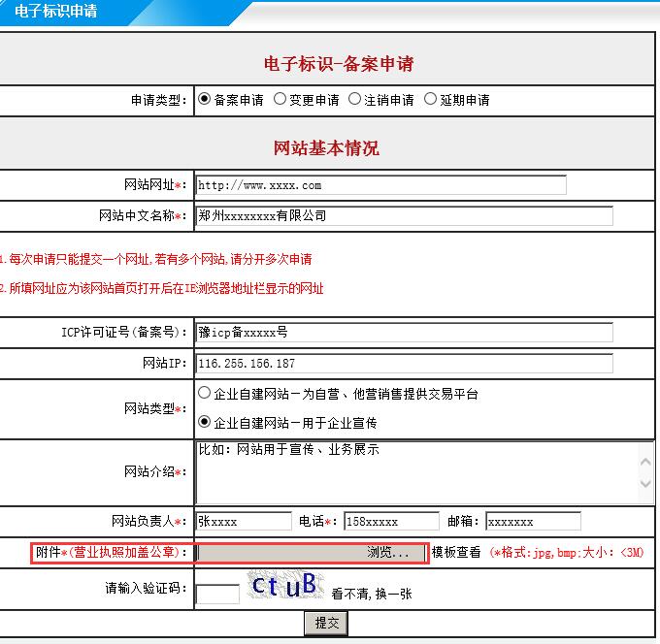The width and height of the screenshot is (660, 644).
Task: Click the 网站负责人 name field
Action: (x=244, y=521)
